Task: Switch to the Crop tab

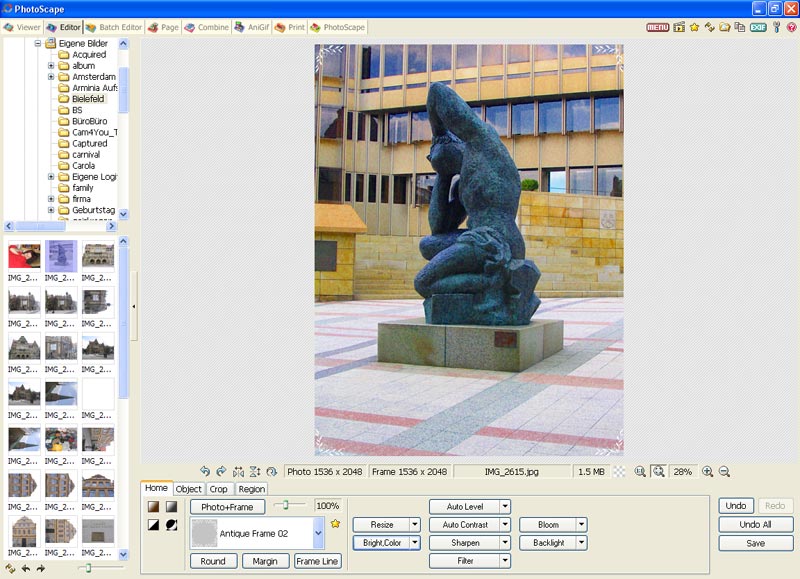Action: click(x=218, y=489)
